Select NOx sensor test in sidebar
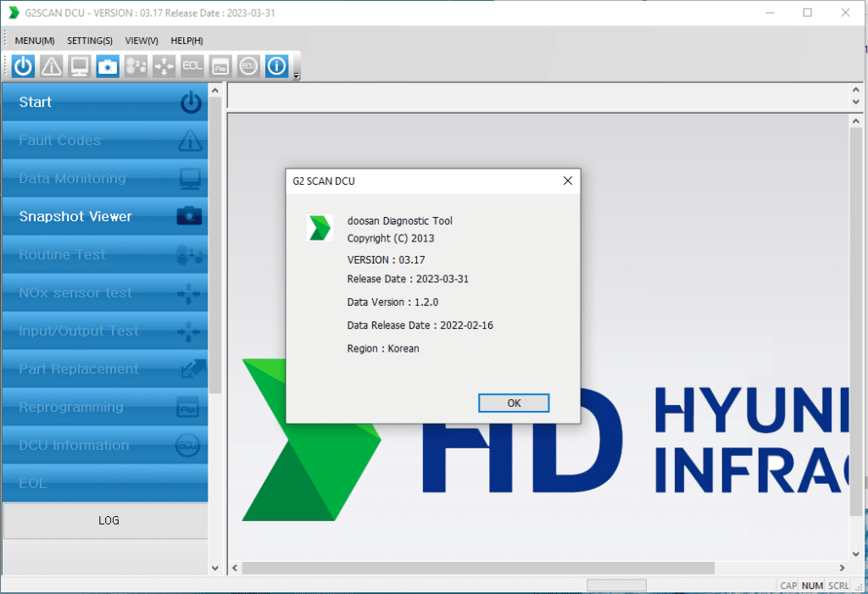This screenshot has height=594, width=868. pyautogui.click(x=105, y=293)
